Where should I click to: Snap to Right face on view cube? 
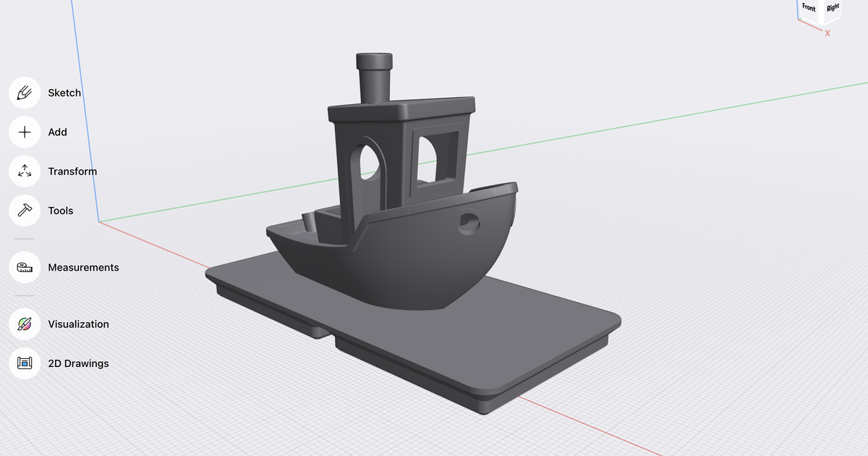click(x=833, y=9)
